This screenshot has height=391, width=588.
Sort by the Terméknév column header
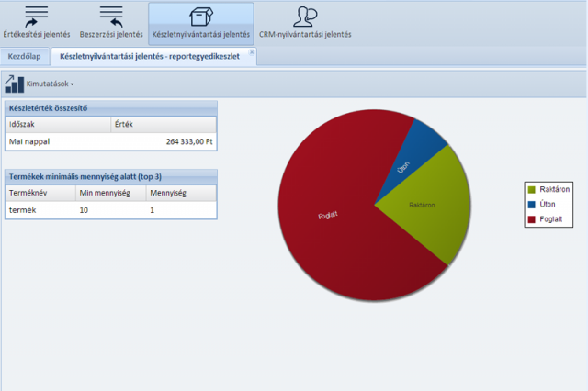pos(39,193)
